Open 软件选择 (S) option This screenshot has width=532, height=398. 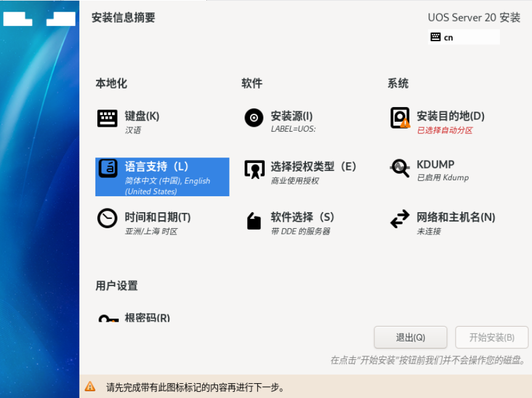click(x=302, y=217)
